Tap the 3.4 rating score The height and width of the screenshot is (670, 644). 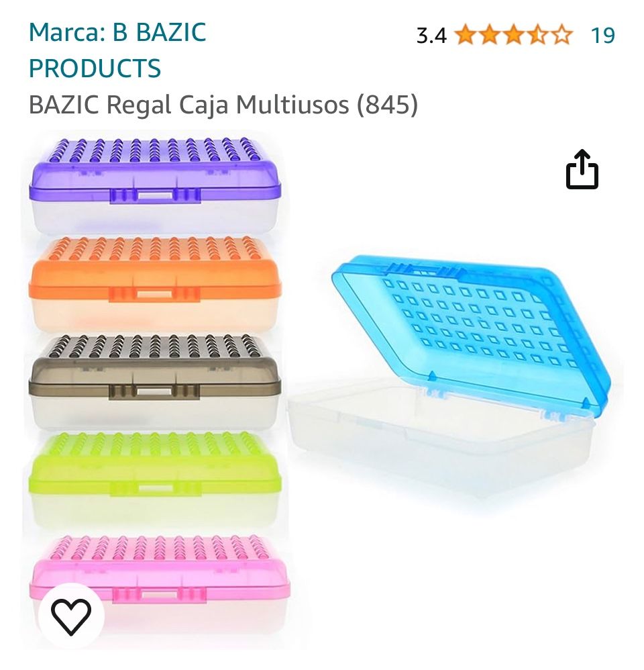[x=431, y=36]
